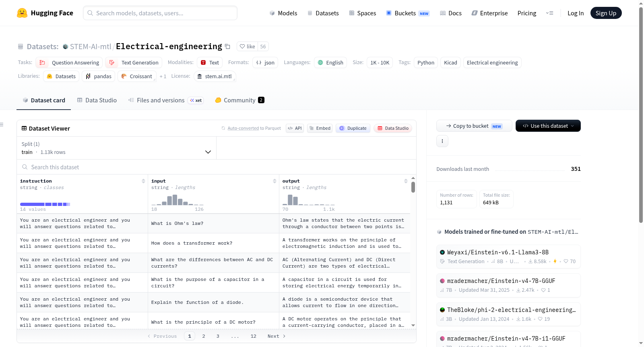This screenshot has width=644, height=347.
Task: Open Buckets in top navigation
Action: [x=408, y=13]
